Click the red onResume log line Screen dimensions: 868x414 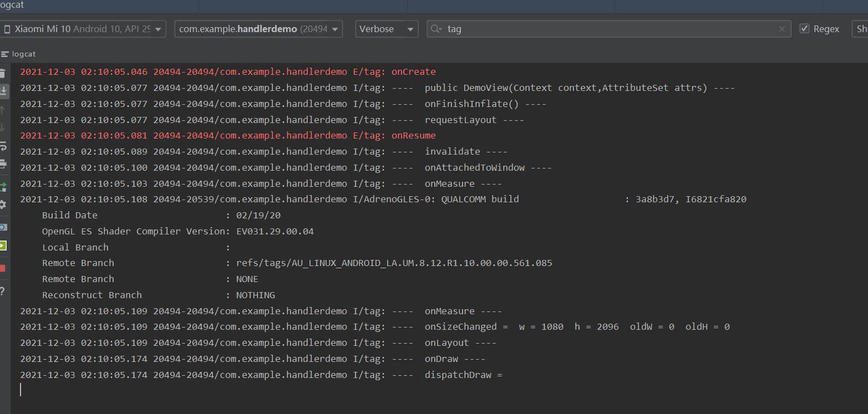228,136
